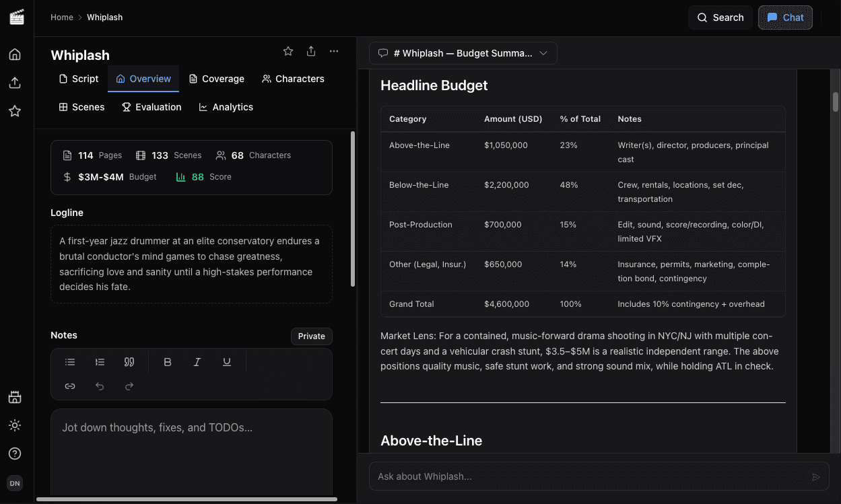The width and height of the screenshot is (841, 504).
Task: Apply italic formatting in Notes toolbar
Action: pos(197,361)
